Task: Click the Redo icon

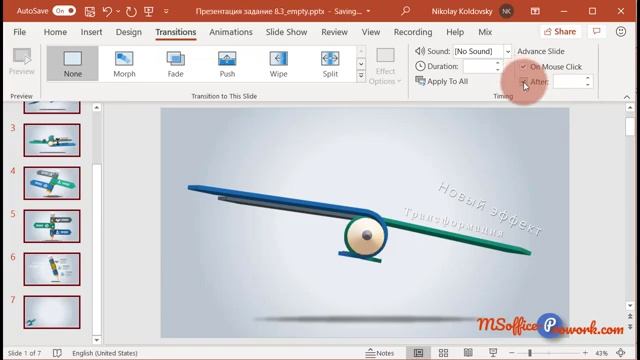Action: pos(131,11)
